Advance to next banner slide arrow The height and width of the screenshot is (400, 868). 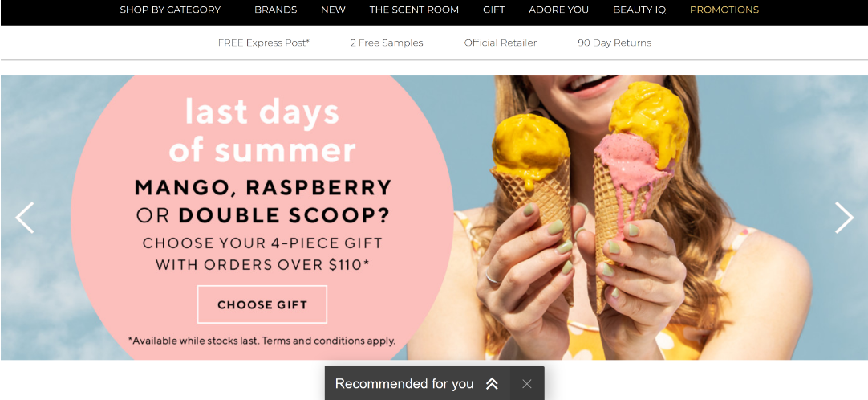click(x=844, y=218)
